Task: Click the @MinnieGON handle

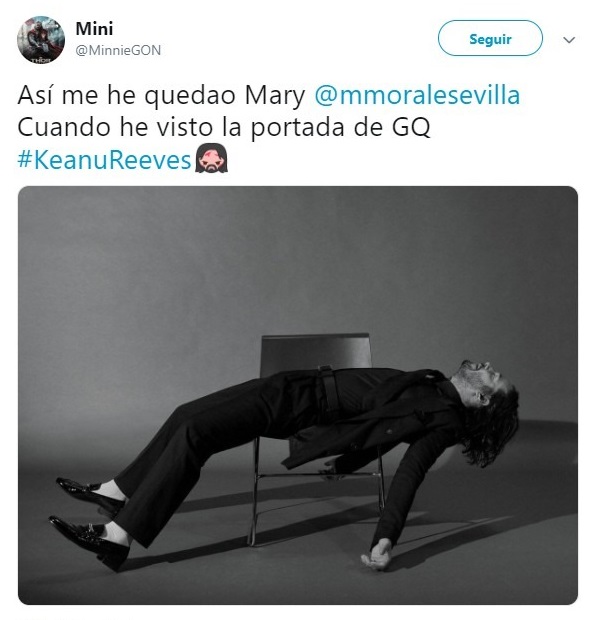Action: click(x=118, y=50)
